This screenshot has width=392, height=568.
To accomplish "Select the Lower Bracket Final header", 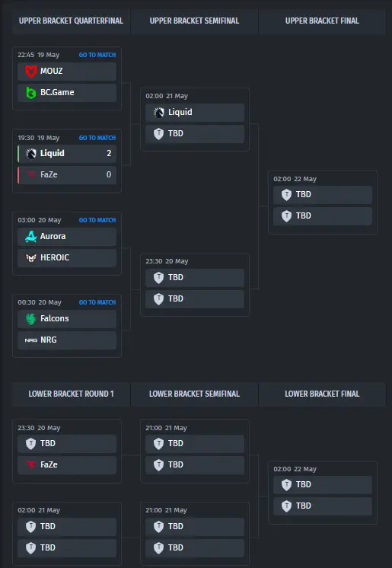I will point(322,394).
